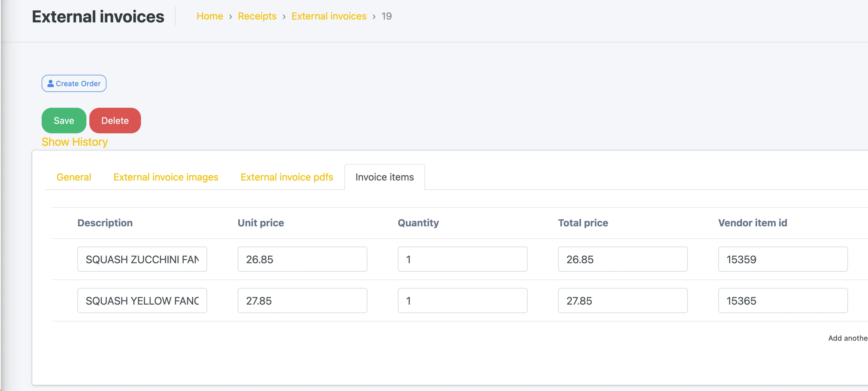Image resolution: width=868 pixels, height=391 pixels.
Task: Click the Unit price column header
Action: [261, 223]
